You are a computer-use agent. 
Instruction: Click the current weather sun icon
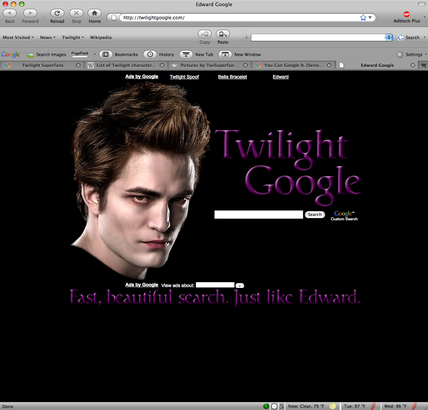(332, 406)
